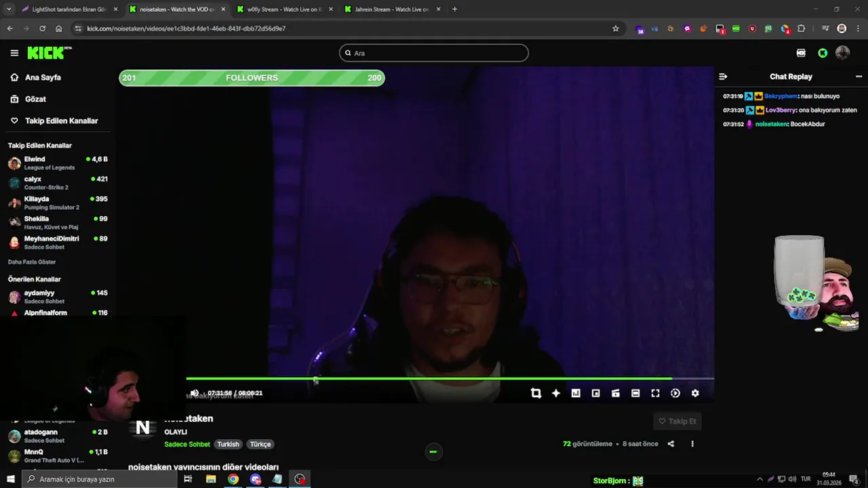868x488 pixels.
Task: Seek on the green video progress bar
Action: tap(450, 379)
